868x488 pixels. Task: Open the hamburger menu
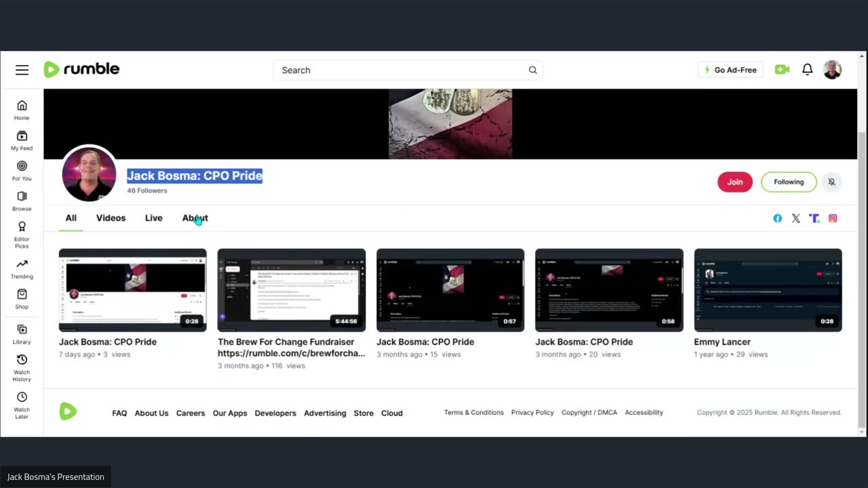(22, 70)
